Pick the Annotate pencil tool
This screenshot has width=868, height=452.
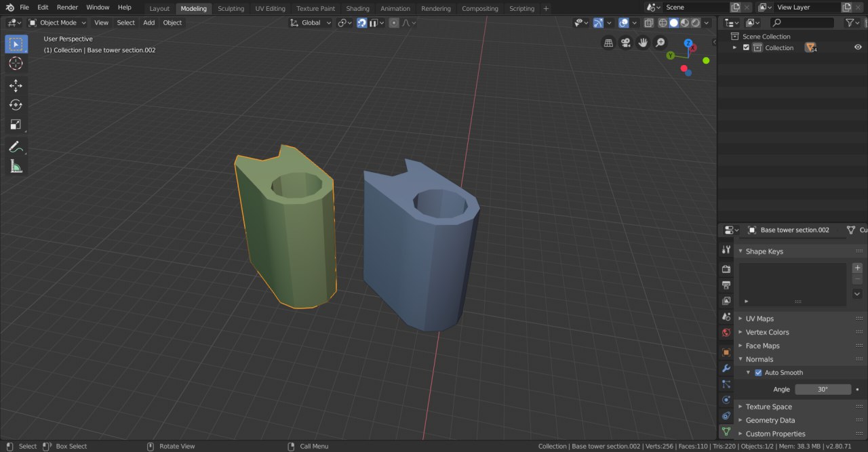tap(16, 146)
